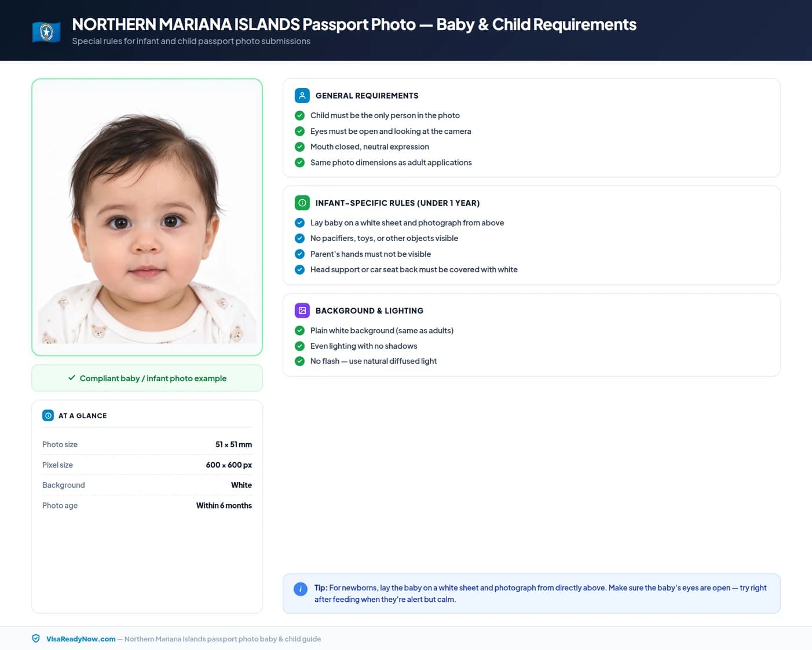Viewport: 812px width, 650px height.
Task: Click the Northern Mariana Islands flag icon
Action: (46, 31)
